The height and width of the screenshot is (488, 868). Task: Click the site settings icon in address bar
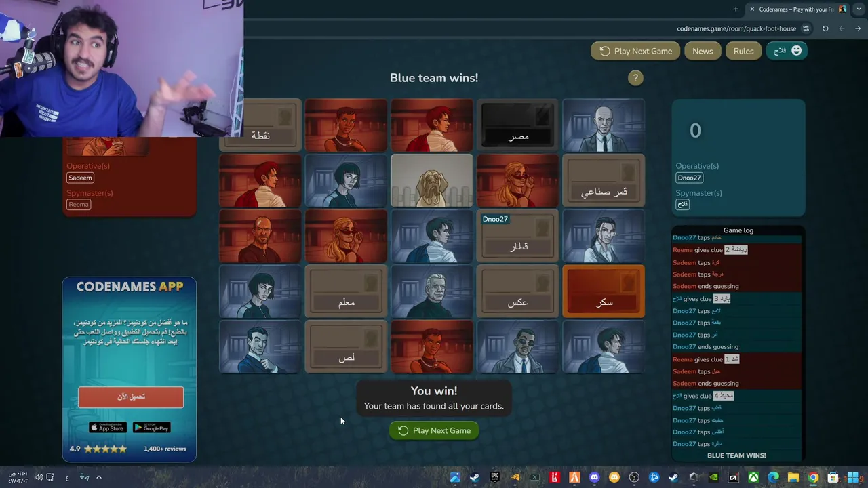806,28
